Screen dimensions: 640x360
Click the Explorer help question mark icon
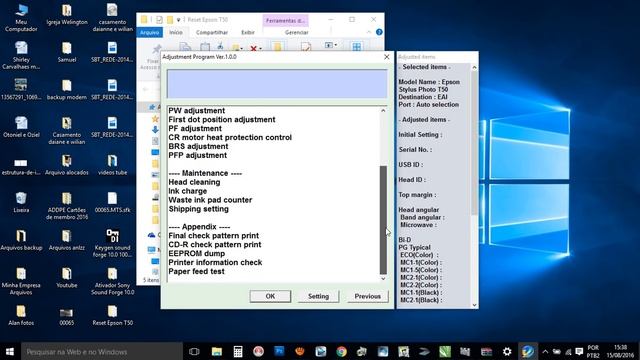[379, 32]
